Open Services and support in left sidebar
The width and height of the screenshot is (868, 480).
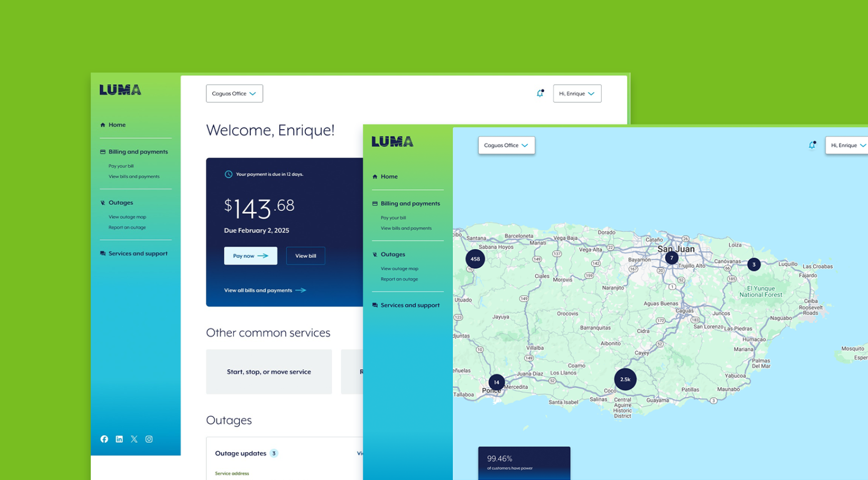(138, 254)
